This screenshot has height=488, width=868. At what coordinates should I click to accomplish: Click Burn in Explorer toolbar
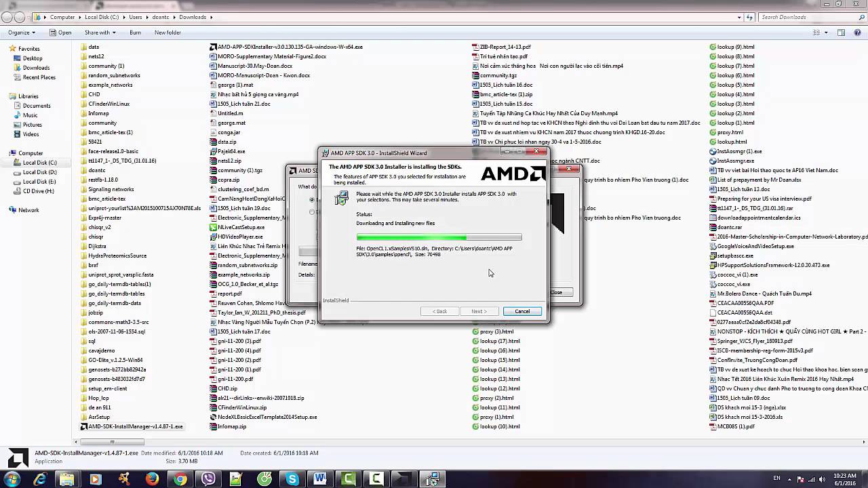tap(135, 33)
